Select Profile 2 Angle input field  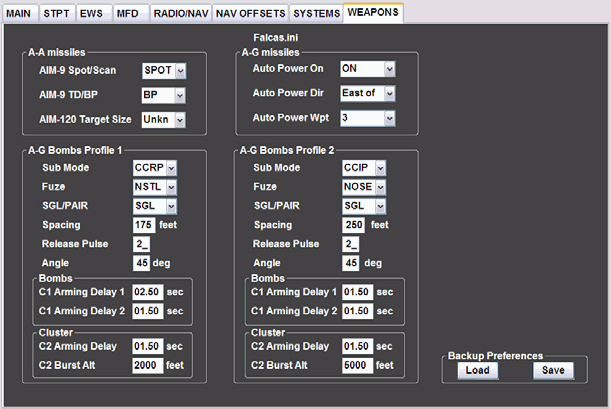tap(350, 263)
